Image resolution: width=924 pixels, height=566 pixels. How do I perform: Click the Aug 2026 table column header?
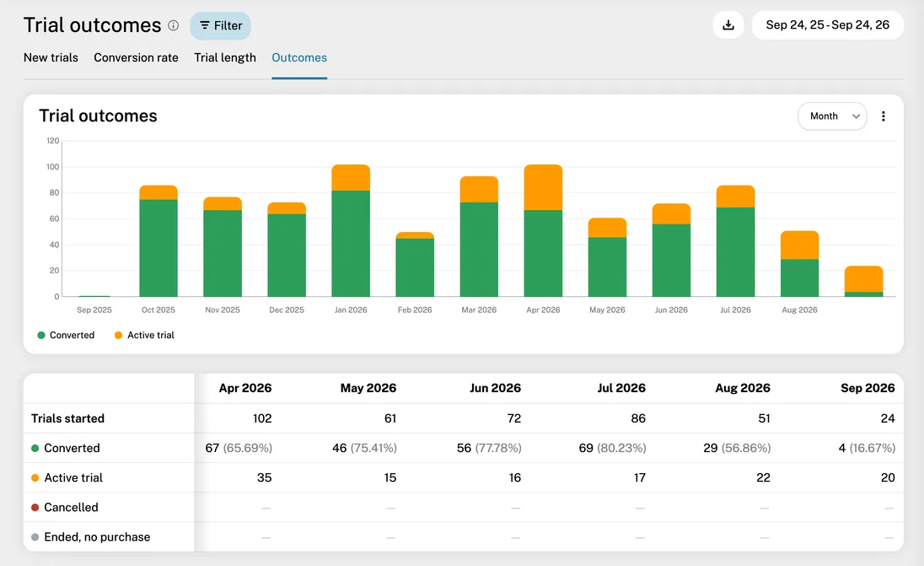tap(743, 388)
